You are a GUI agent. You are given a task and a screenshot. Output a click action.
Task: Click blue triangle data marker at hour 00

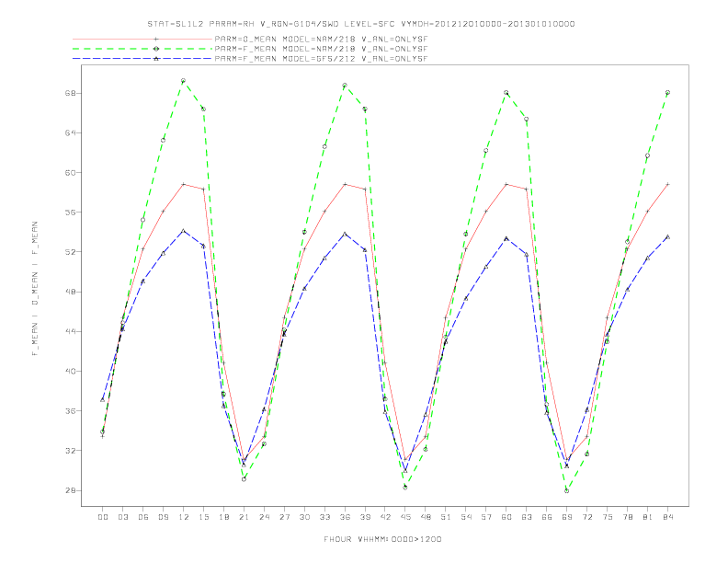[103, 399]
